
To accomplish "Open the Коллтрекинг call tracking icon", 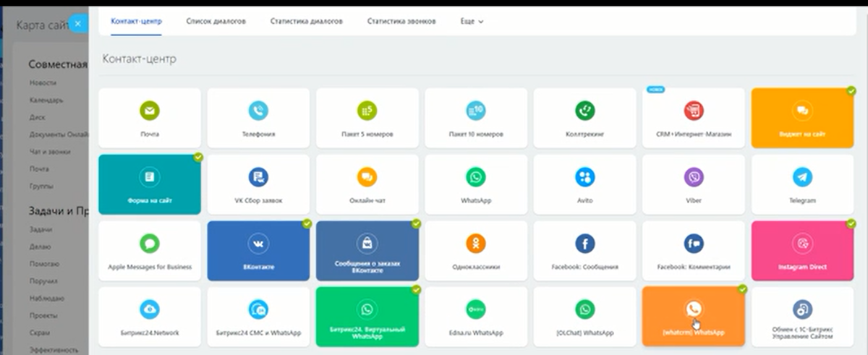I will [x=584, y=111].
